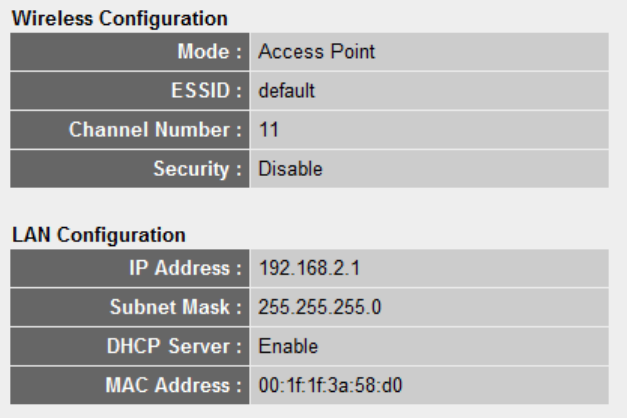Click the DHCP Server value Enable

(288, 346)
